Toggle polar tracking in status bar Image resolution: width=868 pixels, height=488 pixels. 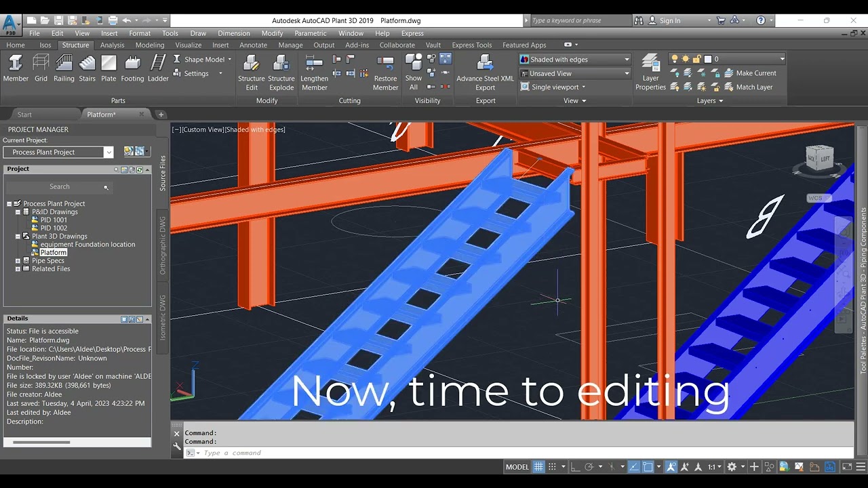pyautogui.click(x=589, y=467)
